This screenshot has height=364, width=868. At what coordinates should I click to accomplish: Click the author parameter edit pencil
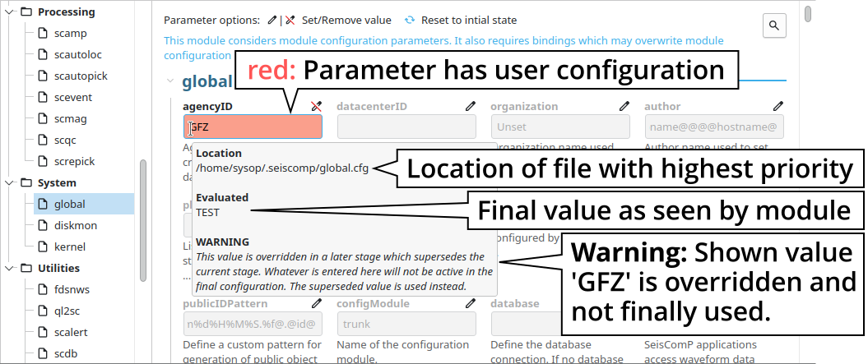(x=778, y=106)
